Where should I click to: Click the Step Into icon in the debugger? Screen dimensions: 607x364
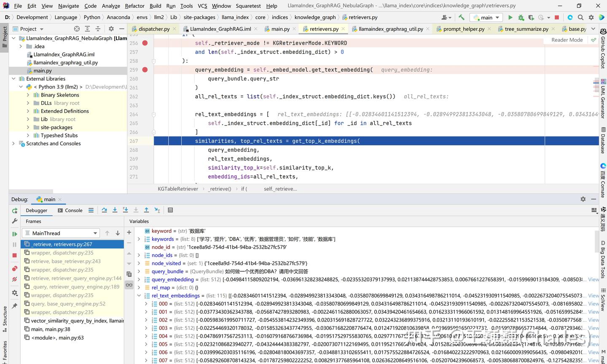(x=115, y=210)
